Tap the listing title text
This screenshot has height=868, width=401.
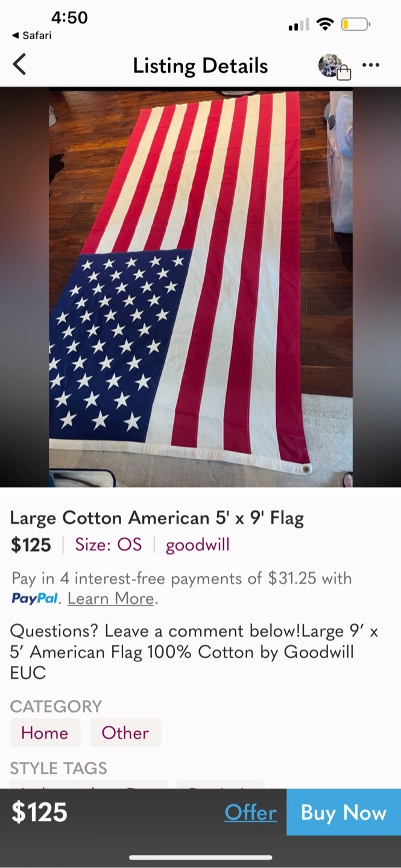click(x=157, y=518)
